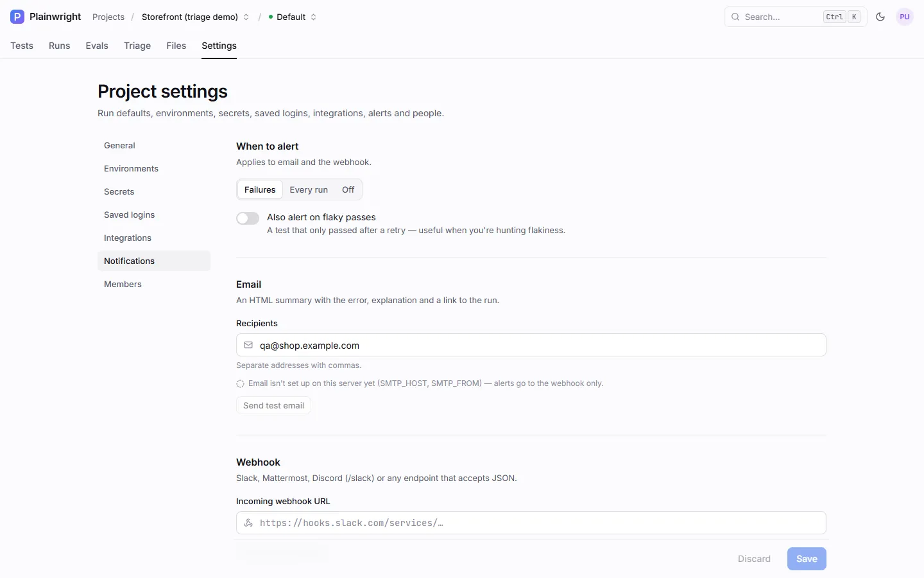This screenshot has height=578, width=924.
Task: Toggle dark mode with the moon icon
Action: pos(880,17)
